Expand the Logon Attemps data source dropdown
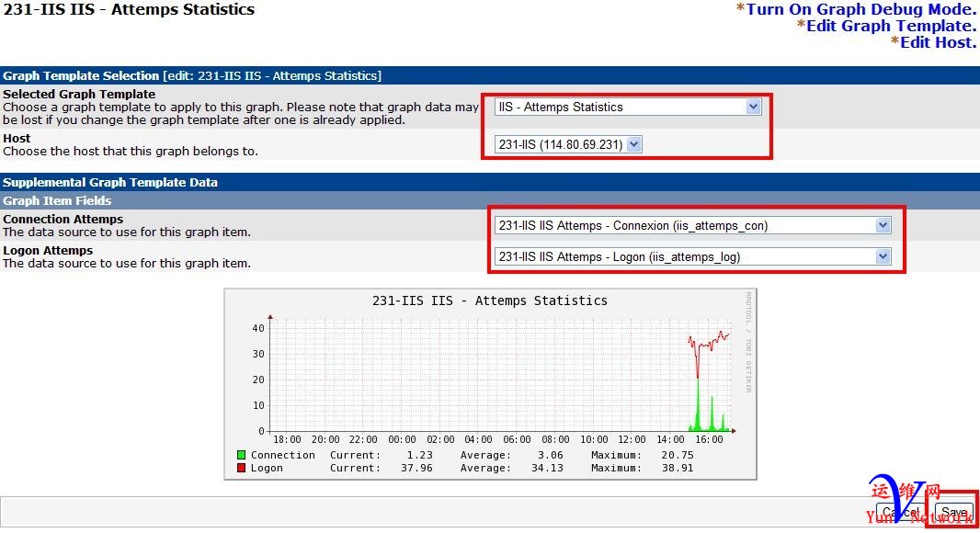 pos(692,256)
